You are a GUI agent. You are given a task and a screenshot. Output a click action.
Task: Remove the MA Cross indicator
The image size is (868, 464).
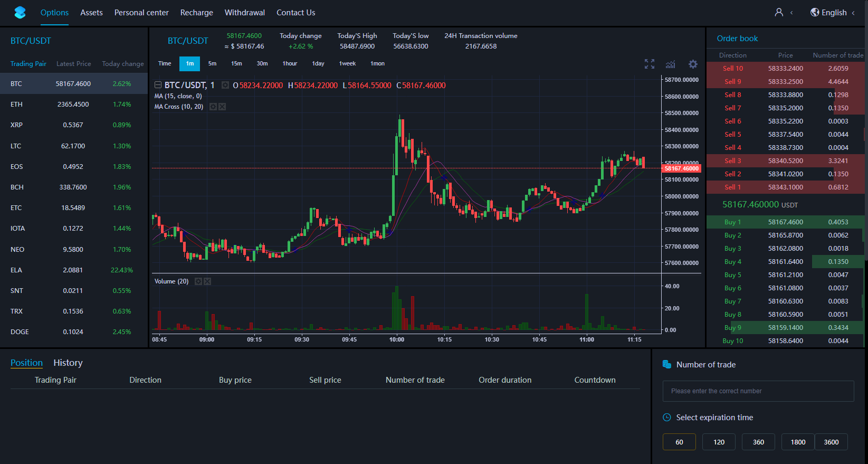[x=222, y=107]
